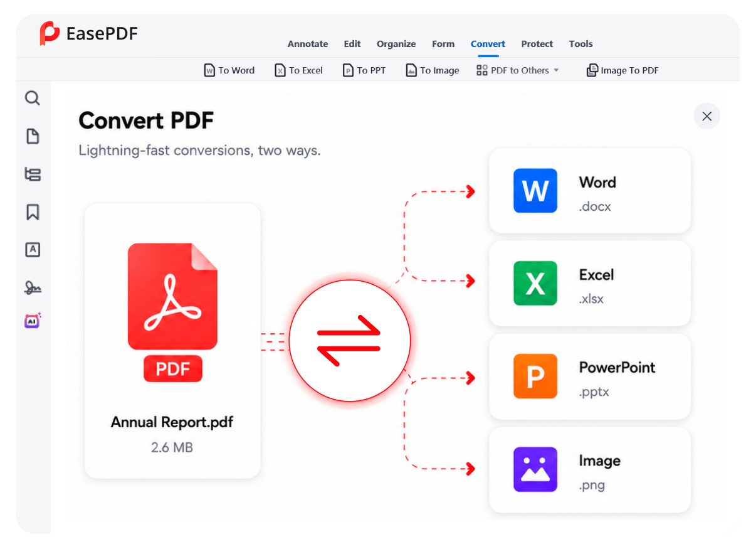Select the Convert tab

tap(488, 44)
